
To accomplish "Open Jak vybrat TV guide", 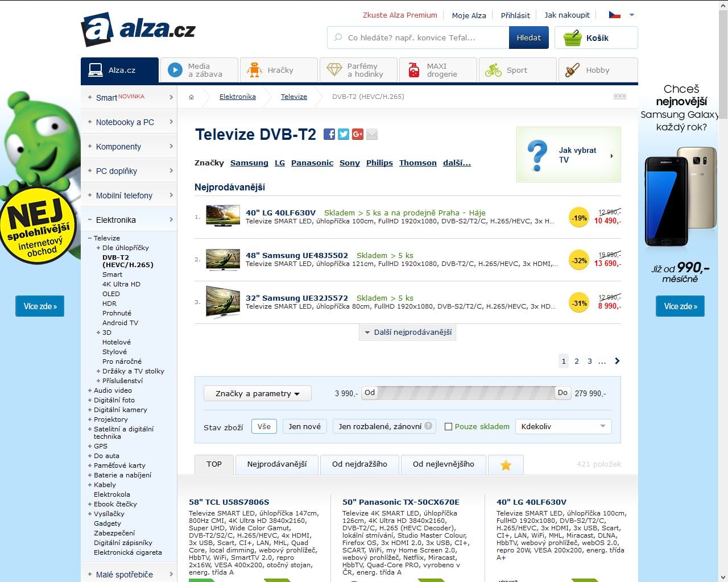I will pyautogui.click(x=569, y=155).
